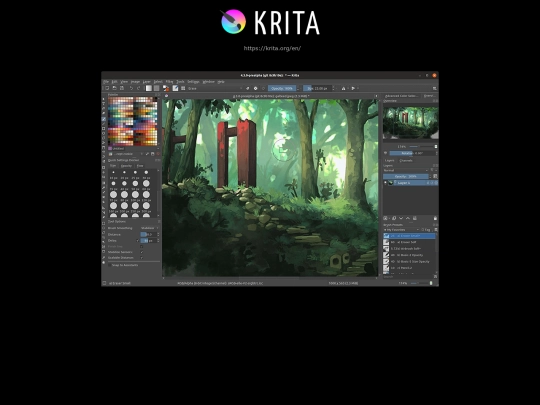Select the Pan tool in the toolbox
Screen dimensions: 540x405
(104, 262)
